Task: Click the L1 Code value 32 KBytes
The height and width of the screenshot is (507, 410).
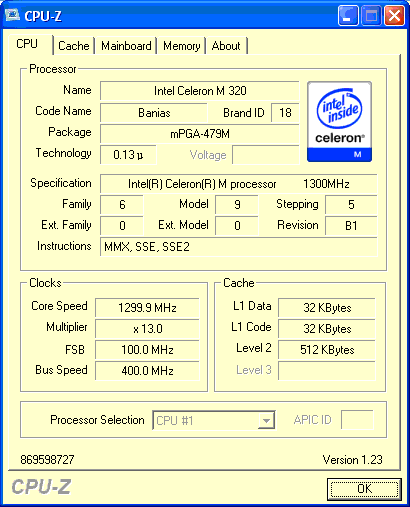Action: 327,329
